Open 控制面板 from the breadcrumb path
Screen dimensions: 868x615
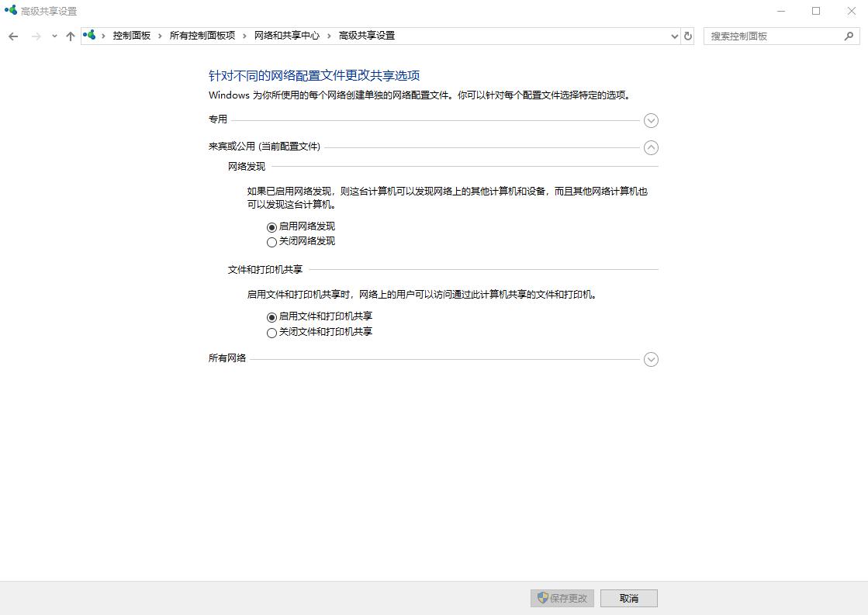point(132,35)
